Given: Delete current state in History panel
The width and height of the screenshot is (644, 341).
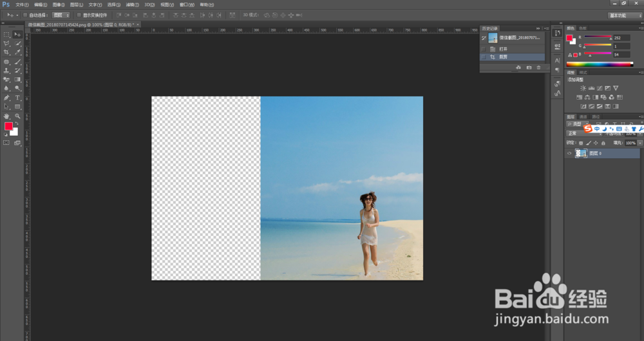Looking at the screenshot, I should click(x=539, y=68).
